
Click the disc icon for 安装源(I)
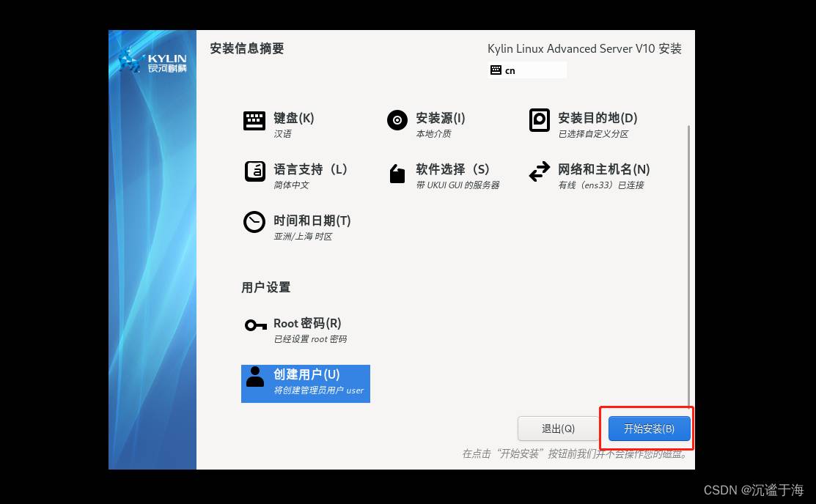pyautogui.click(x=397, y=121)
